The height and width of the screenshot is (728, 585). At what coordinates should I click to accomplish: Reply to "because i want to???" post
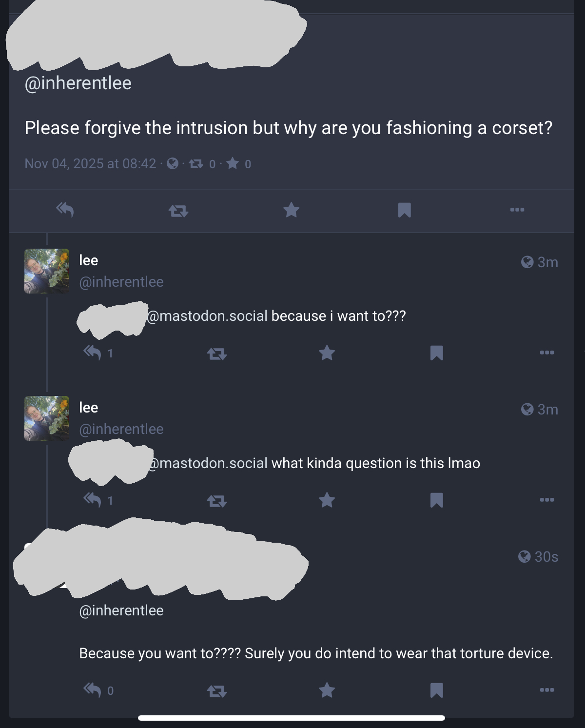point(92,353)
